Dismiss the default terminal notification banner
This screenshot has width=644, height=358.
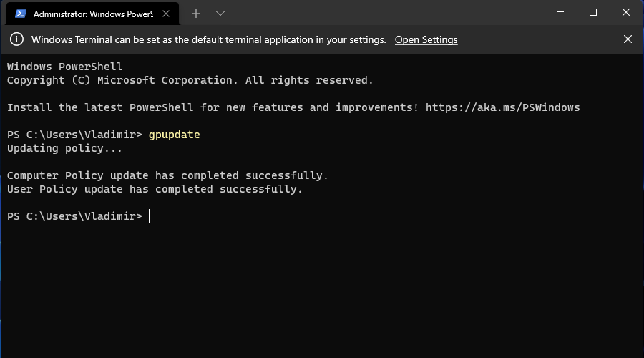point(628,39)
